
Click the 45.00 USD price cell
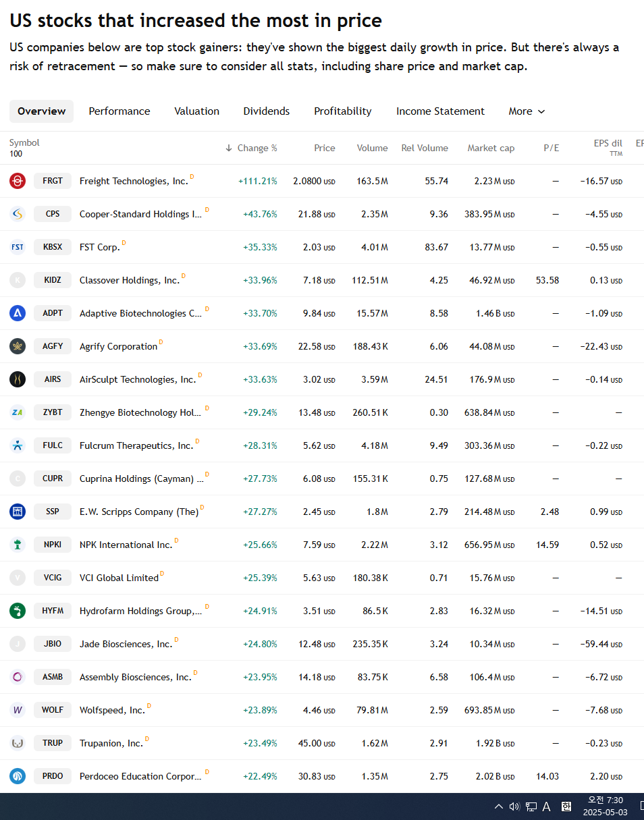coord(317,743)
